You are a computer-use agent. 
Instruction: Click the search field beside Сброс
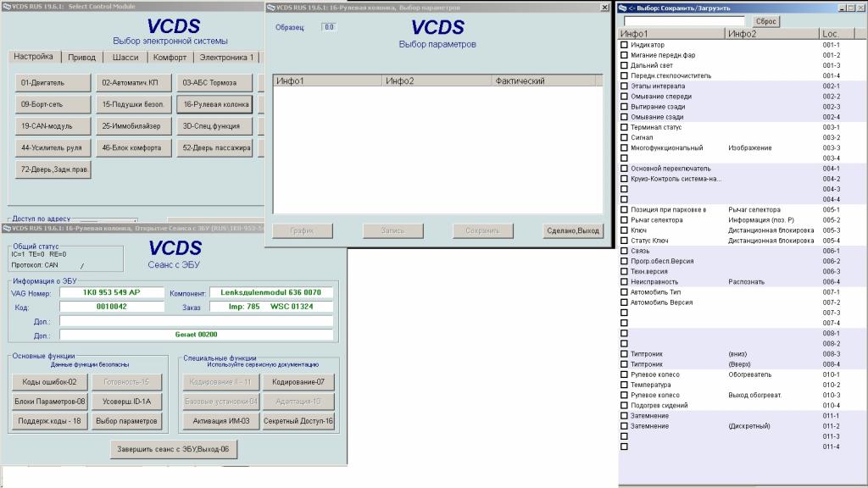click(684, 21)
